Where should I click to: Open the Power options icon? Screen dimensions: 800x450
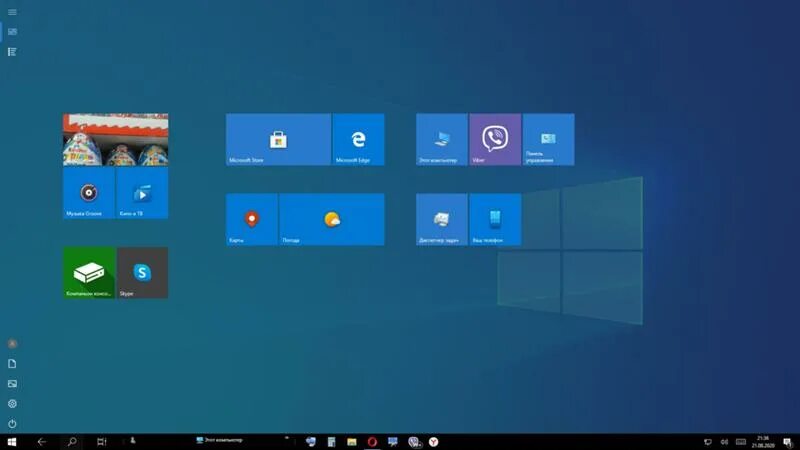[x=12, y=424]
